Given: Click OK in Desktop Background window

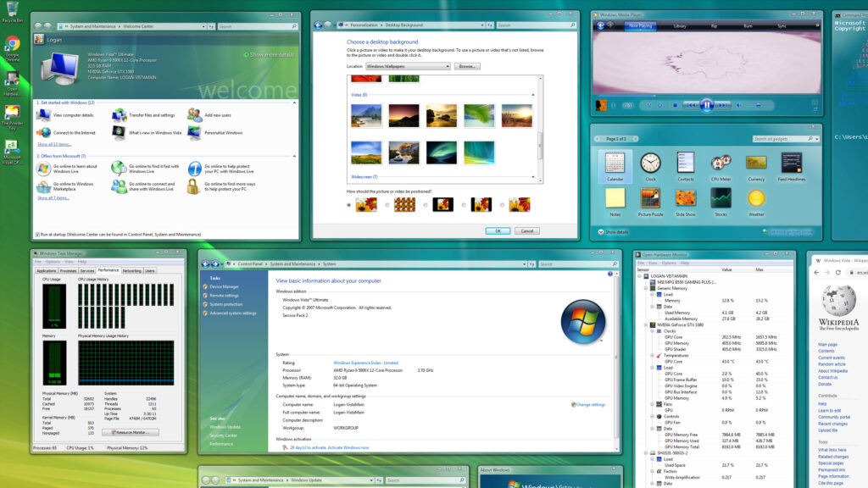Looking at the screenshot, I should click(498, 231).
